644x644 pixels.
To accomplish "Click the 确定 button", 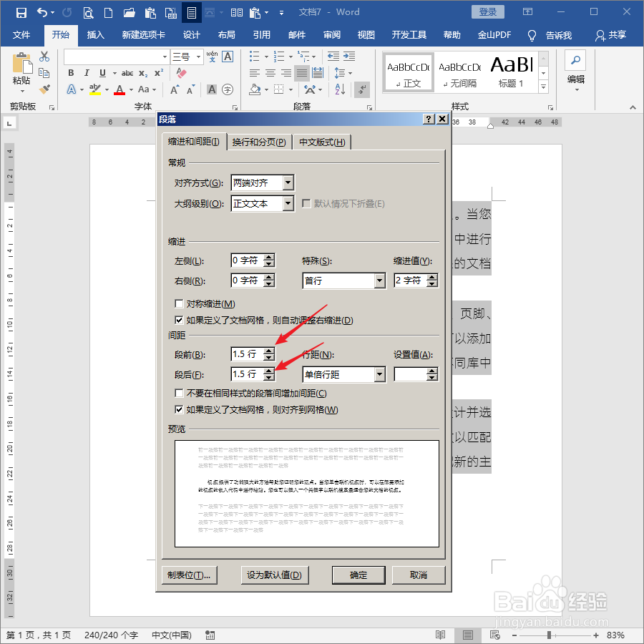I will pyautogui.click(x=358, y=575).
